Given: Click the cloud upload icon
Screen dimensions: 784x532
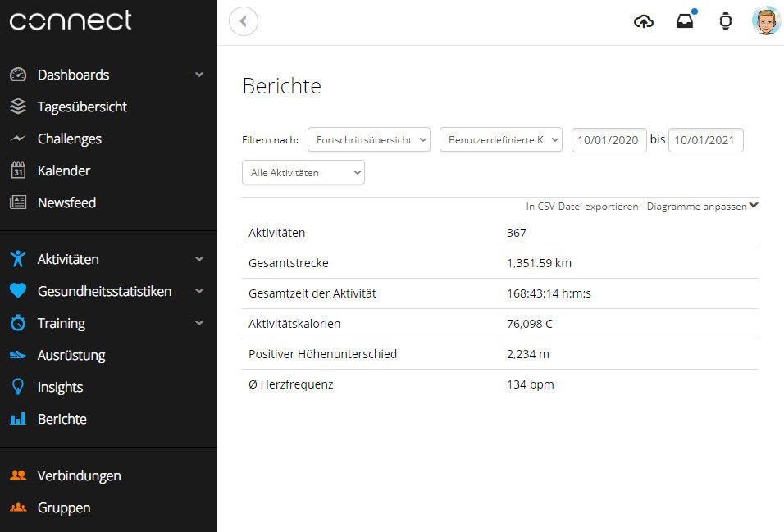Looking at the screenshot, I should 644,21.
